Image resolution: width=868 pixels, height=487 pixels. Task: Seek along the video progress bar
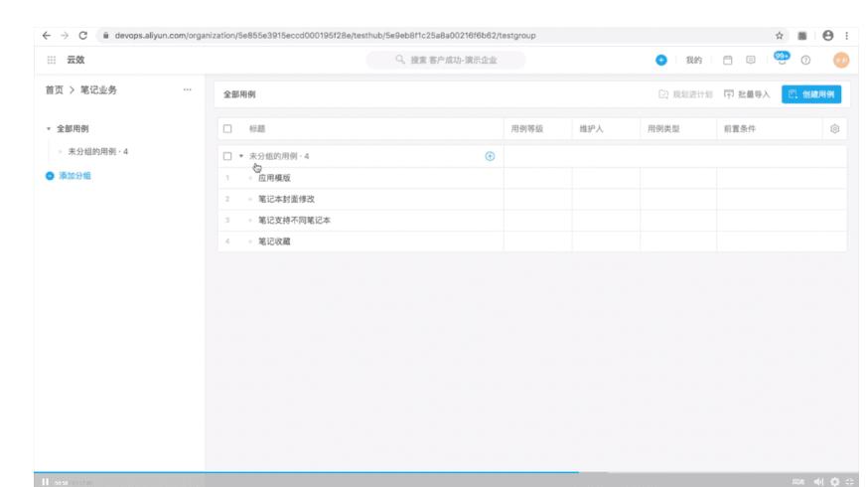(x=446, y=473)
